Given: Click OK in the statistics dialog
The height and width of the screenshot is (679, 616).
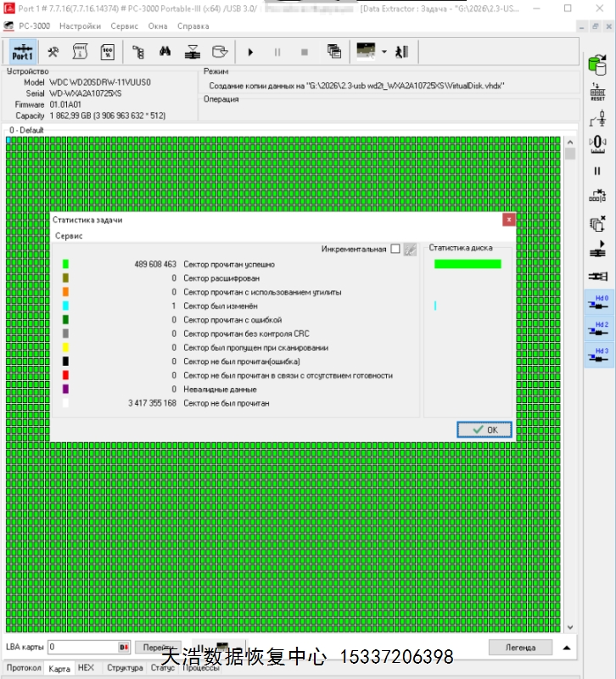Looking at the screenshot, I should [x=484, y=429].
